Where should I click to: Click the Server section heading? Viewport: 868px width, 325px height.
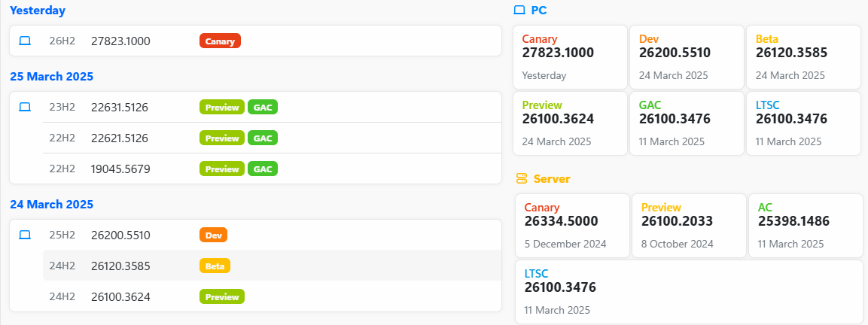(552, 179)
